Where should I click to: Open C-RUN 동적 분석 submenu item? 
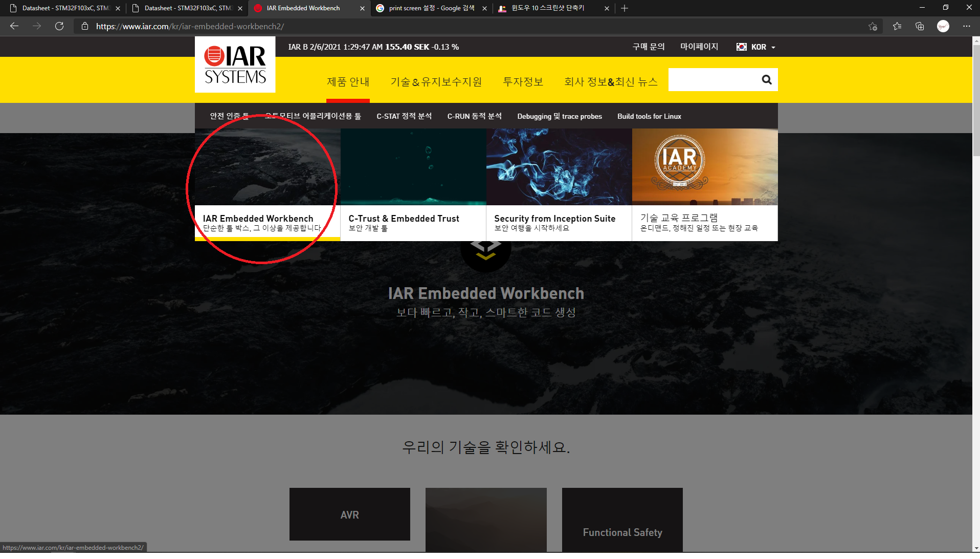475,116
